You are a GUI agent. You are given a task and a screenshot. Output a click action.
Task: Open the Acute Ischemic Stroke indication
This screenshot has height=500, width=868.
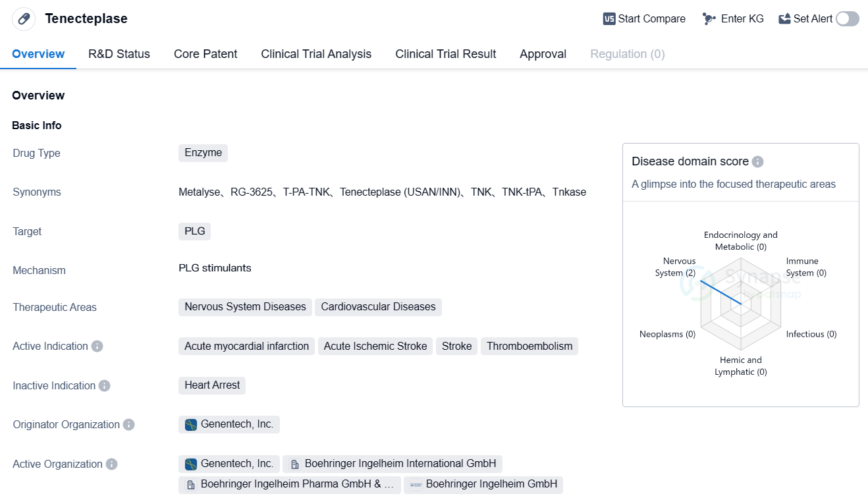(375, 347)
